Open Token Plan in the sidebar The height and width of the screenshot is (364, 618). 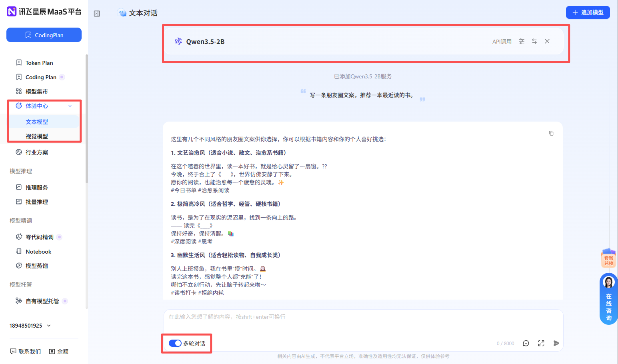[39, 63]
